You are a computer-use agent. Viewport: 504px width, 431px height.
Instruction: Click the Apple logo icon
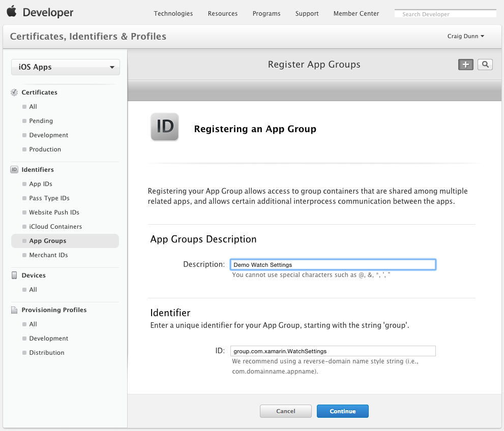(12, 11)
